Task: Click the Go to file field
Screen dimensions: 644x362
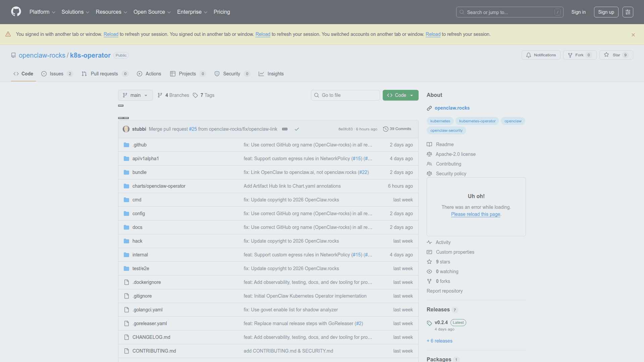Action: (345, 95)
